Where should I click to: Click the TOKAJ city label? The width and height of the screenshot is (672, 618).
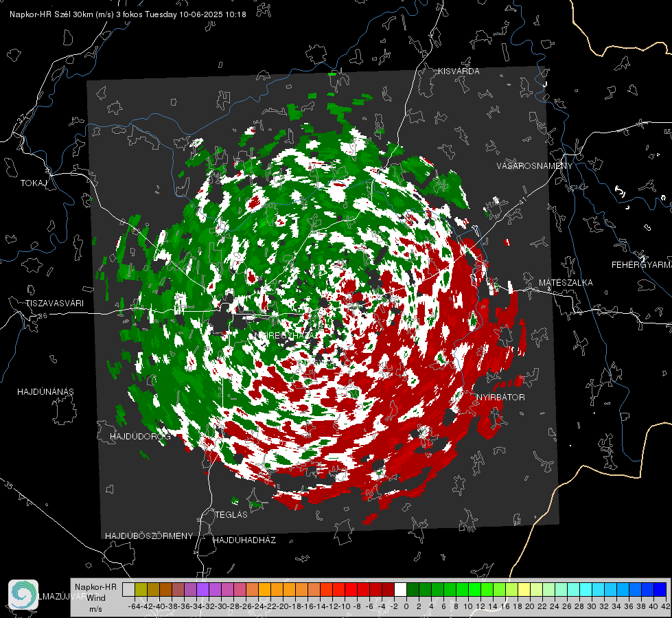coord(34,183)
